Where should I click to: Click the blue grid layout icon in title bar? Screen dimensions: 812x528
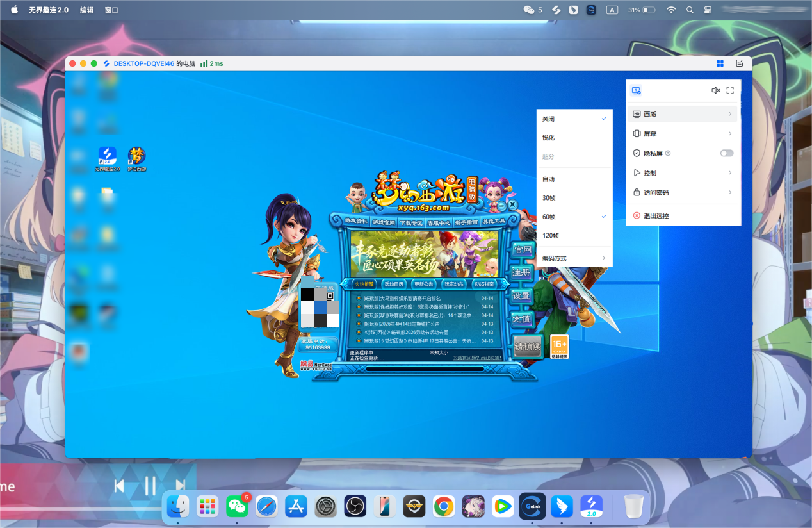click(720, 63)
